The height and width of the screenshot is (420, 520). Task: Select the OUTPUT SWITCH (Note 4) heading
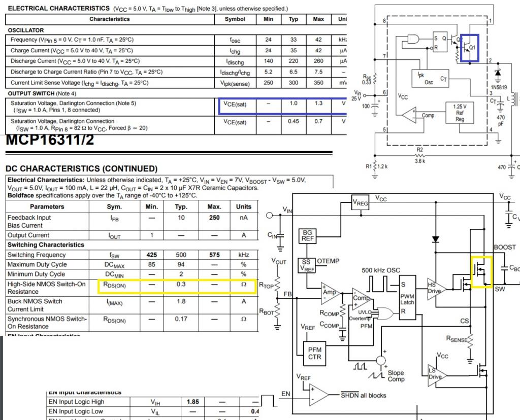click(x=42, y=93)
